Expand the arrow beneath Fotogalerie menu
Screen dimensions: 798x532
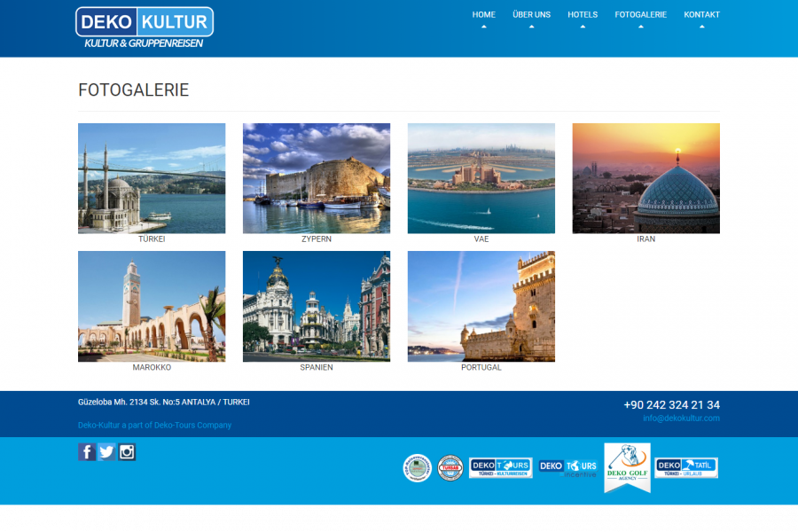[x=640, y=27]
